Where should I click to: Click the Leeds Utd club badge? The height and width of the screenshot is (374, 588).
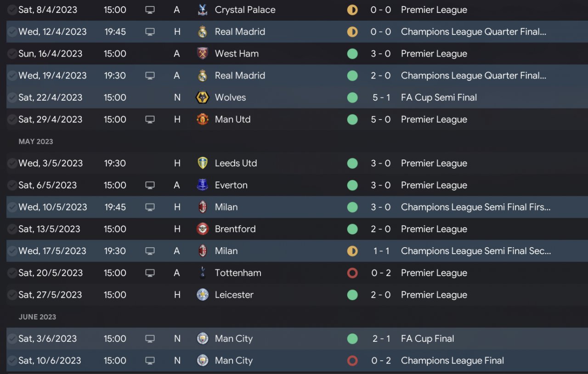coord(203,163)
